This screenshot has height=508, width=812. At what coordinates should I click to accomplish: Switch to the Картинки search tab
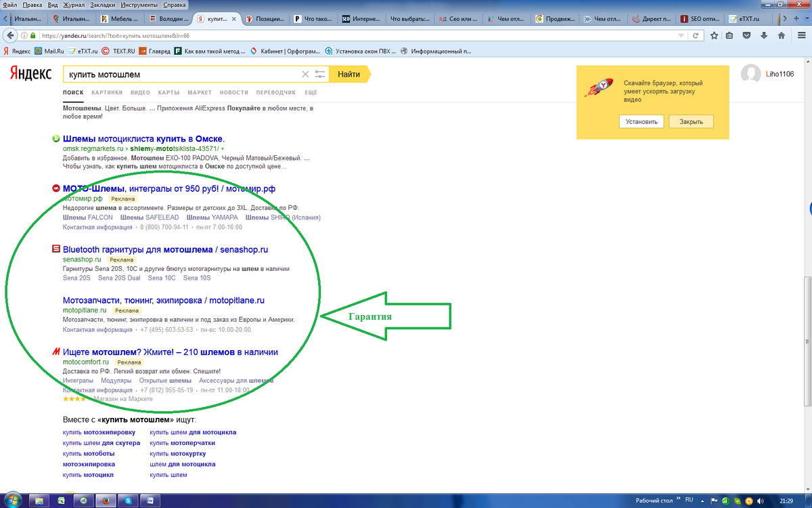[107, 92]
